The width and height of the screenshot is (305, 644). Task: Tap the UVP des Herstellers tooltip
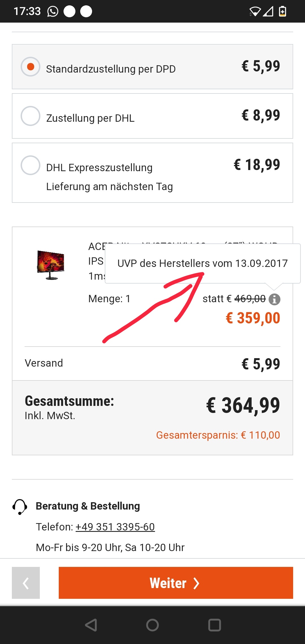pos(203,264)
